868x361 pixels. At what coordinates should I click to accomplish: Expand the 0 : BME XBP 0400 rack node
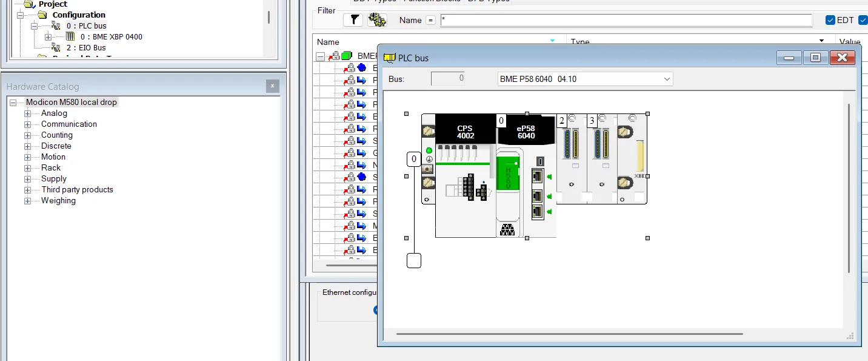(x=48, y=37)
